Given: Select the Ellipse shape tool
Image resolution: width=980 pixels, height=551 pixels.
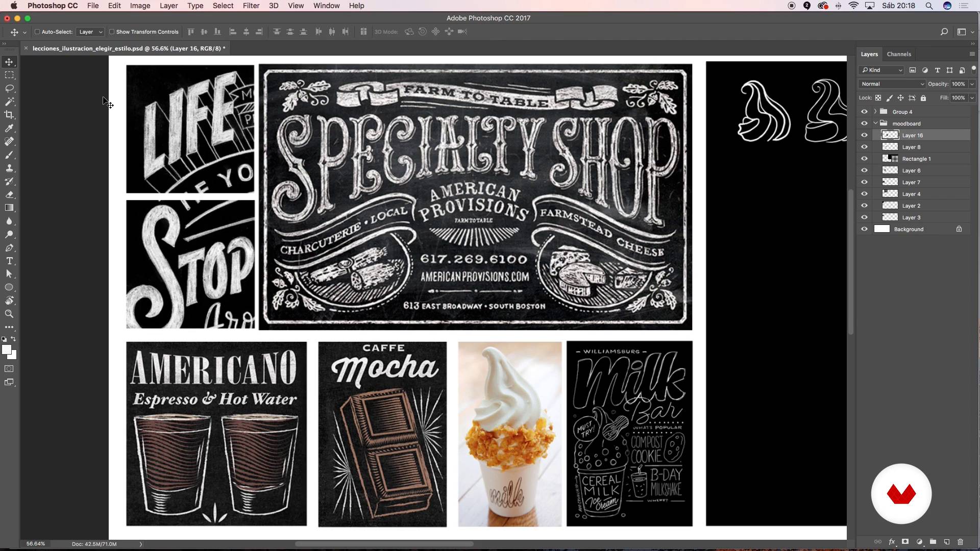Looking at the screenshot, I should pos(9,287).
